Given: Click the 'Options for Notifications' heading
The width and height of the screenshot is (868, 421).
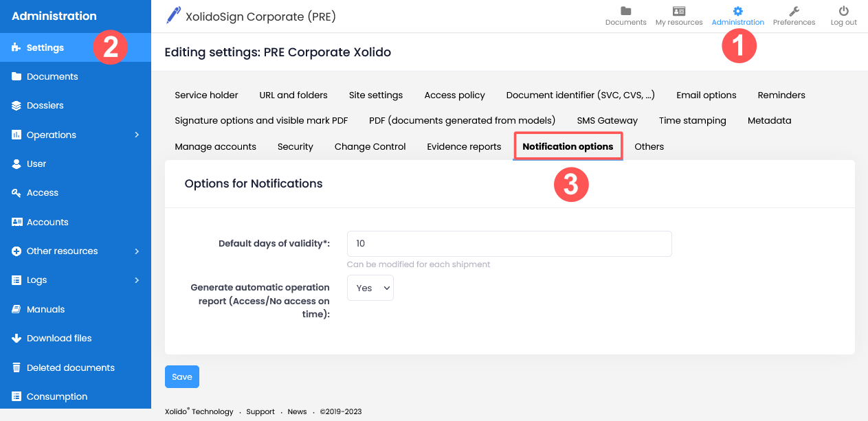Looking at the screenshot, I should click(254, 183).
